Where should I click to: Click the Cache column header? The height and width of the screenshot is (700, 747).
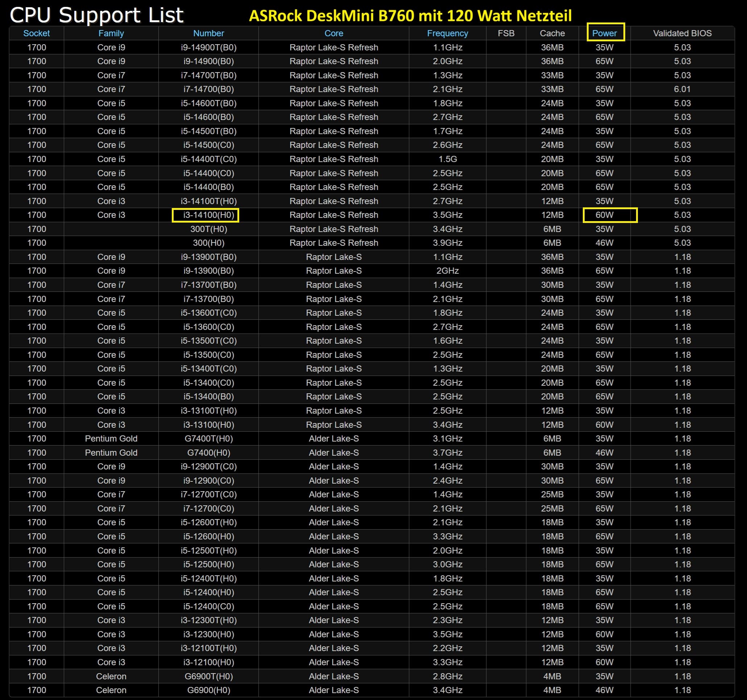pos(552,33)
